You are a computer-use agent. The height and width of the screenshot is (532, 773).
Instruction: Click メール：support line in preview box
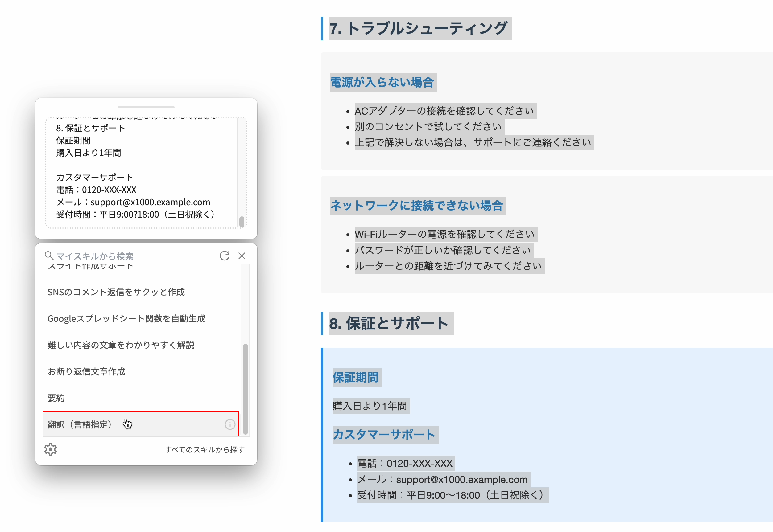[133, 202]
